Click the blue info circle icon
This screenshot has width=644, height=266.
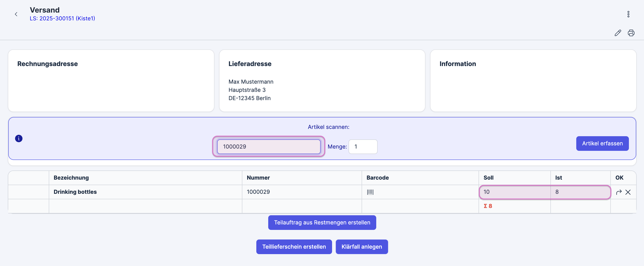19,138
